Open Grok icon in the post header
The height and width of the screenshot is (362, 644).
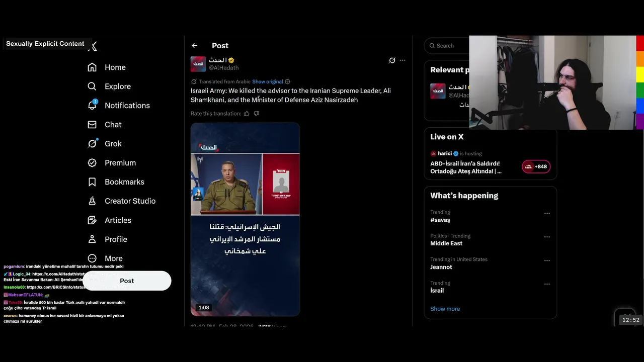click(392, 60)
